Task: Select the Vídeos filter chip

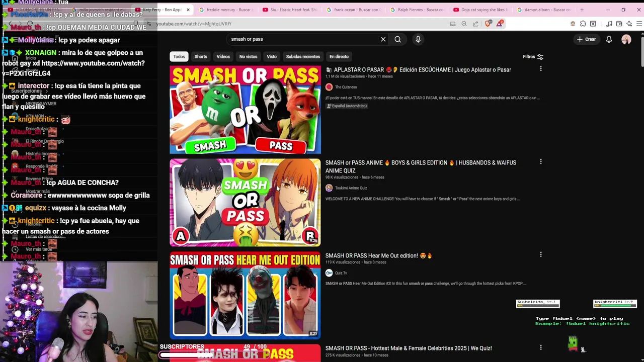Action: point(223,57)
